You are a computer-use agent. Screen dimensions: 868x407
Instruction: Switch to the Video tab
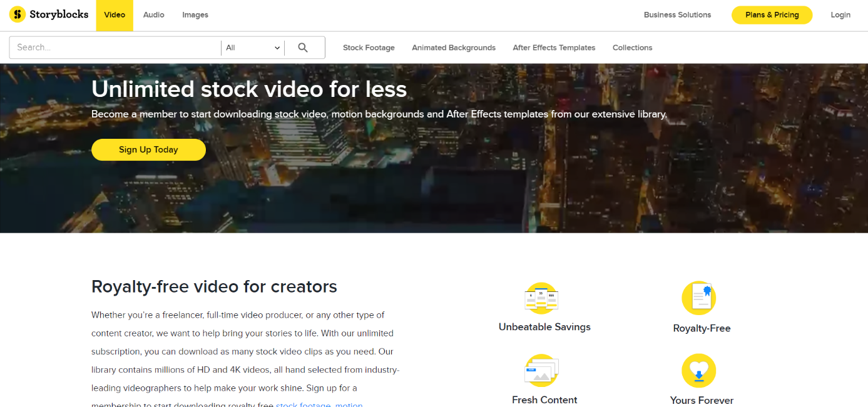point(115,15)
